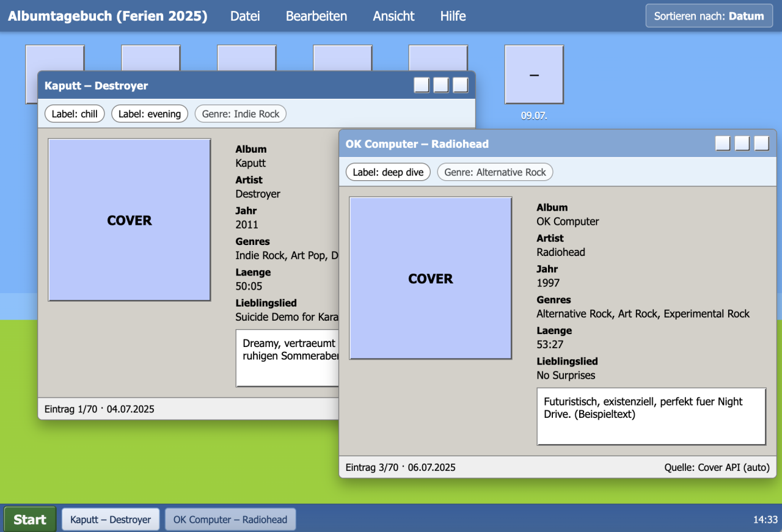This screenshot has height=532, width=782.
Task: Click the Start button in taskbar
Action: click(30, 519)
